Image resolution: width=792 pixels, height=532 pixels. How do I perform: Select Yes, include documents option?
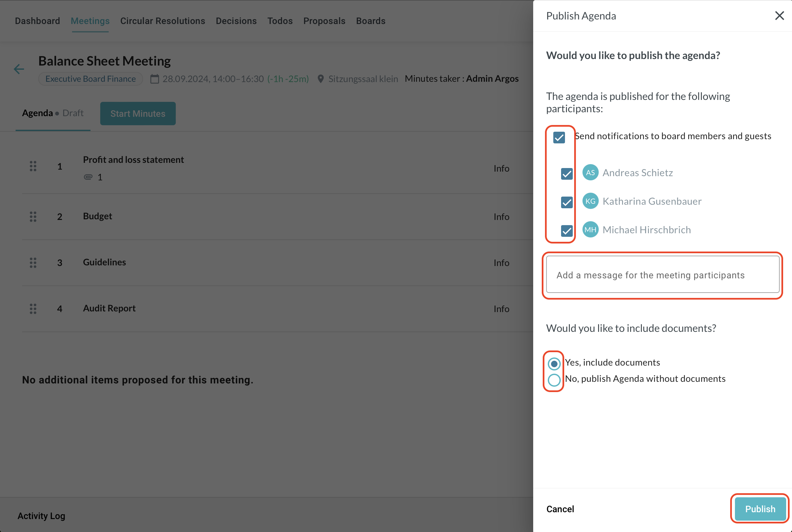pyautogui.click(x=554, y=364)
